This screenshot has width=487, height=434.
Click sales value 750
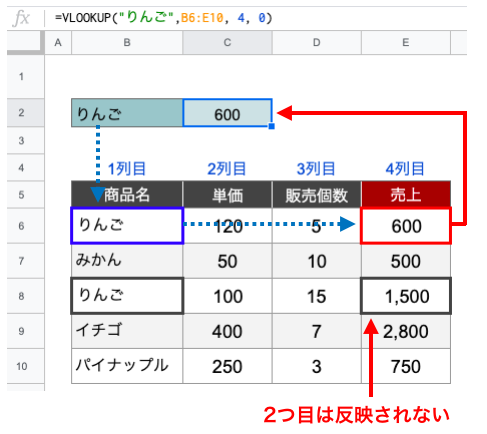(406, 366)
